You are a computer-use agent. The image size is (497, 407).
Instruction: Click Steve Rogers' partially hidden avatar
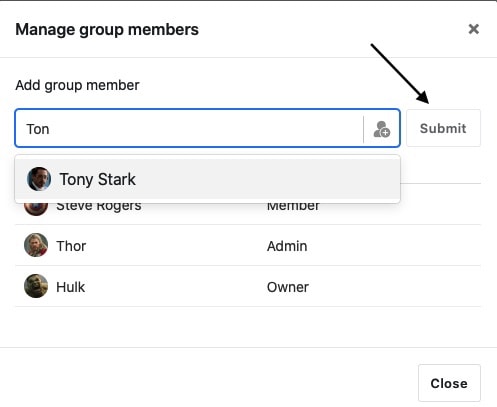[36, 209]
